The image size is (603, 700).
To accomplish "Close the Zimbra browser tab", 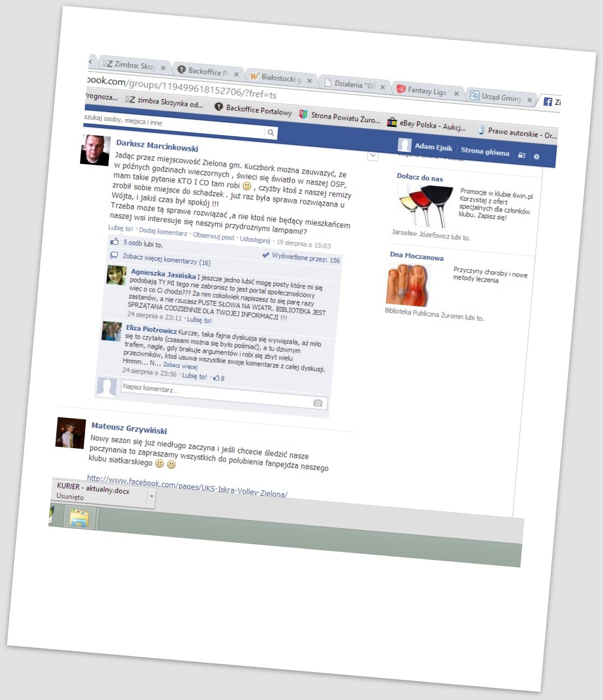I will (x=163, y=68).
